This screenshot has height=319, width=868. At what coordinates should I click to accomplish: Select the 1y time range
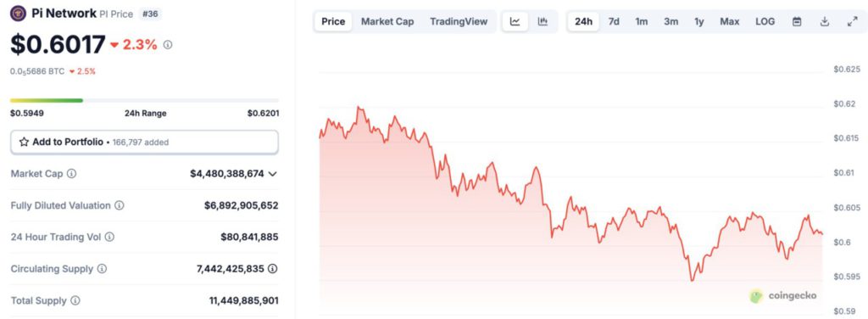[x=699, y=21]
